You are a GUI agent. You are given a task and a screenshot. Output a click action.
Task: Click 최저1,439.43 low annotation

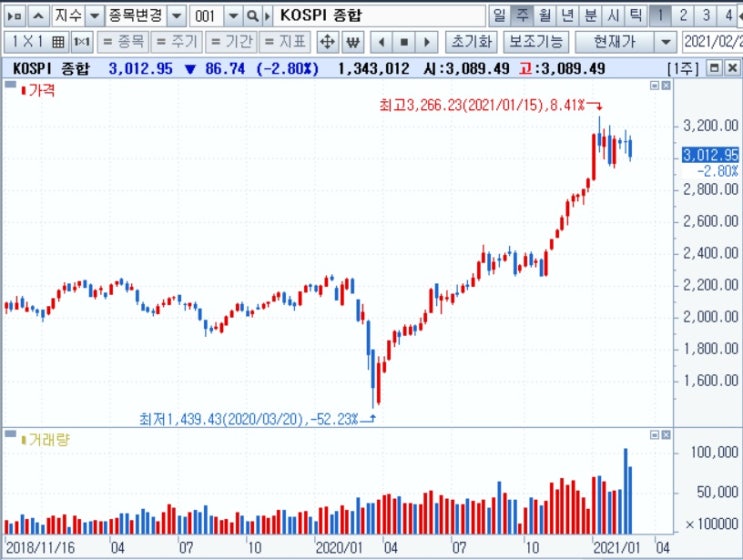(248, 419)
